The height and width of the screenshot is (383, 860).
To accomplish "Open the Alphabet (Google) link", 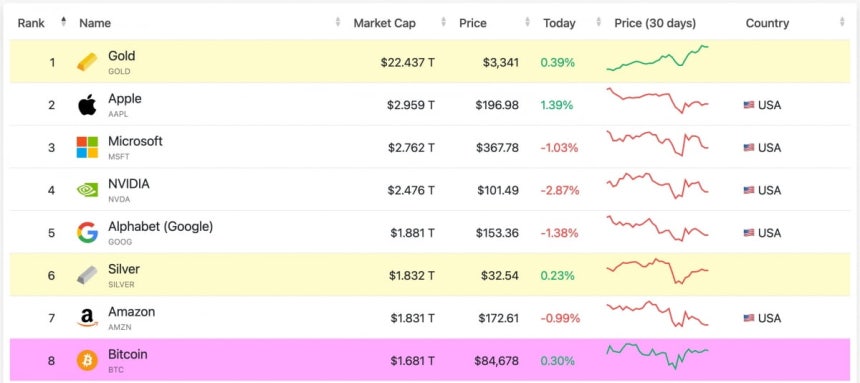I will pyautogui.click(x=160, y=226).
